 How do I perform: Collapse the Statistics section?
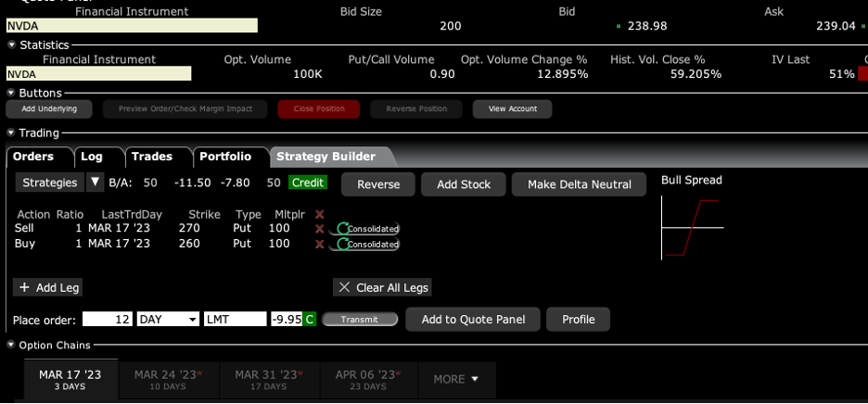pos(11,44)
